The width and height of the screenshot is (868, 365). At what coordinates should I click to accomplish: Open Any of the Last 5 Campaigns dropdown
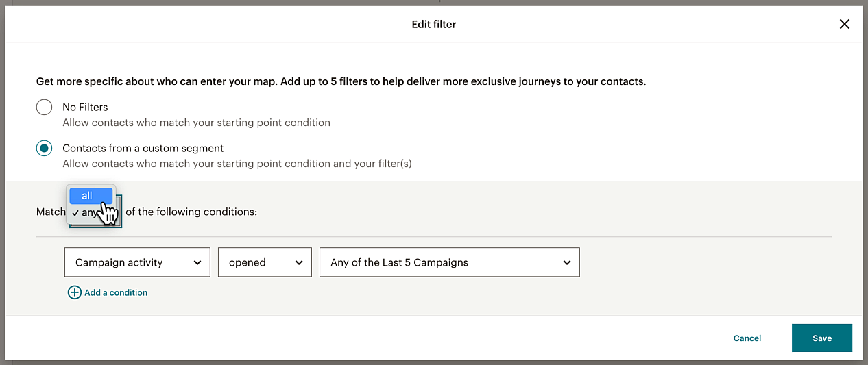pos(449,263)
